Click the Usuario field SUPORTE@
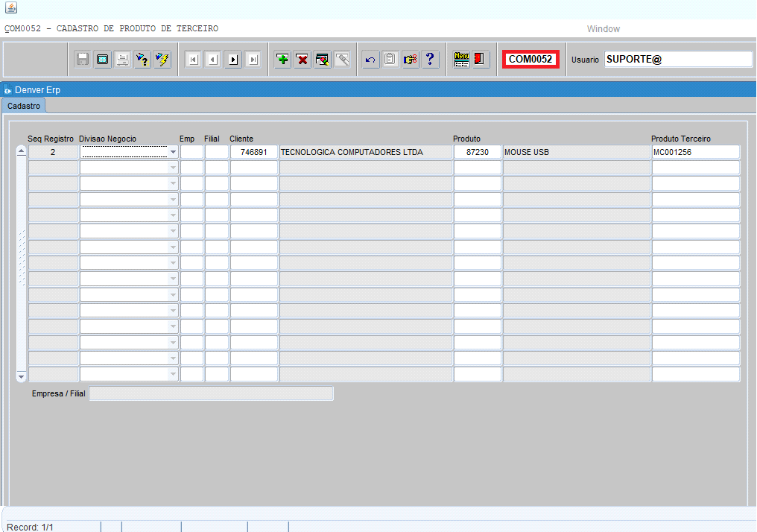This screenshot has height=532, width=757. 678,60
